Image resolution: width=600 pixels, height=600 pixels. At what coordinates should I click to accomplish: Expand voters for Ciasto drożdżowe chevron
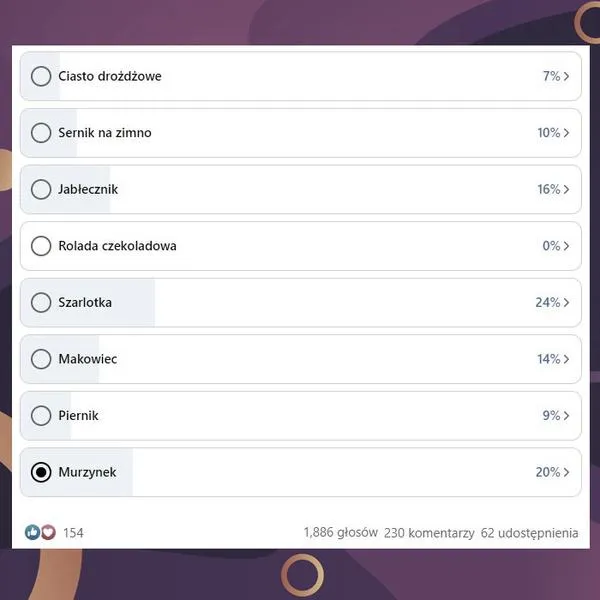pyautogui.click(x=567, y=76)
